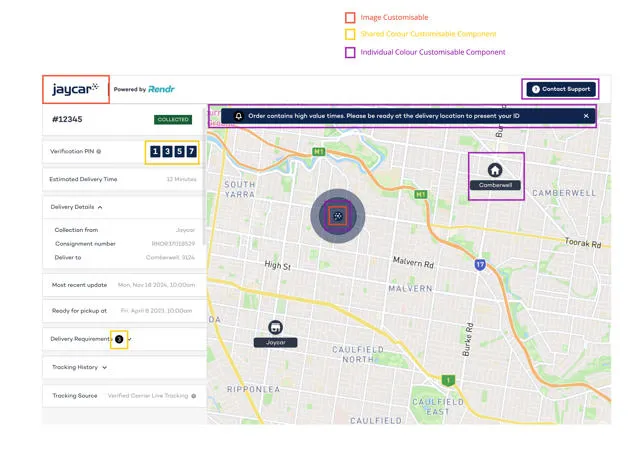Click the Collection from Jaycar value
Viewport: 640px width, 456px height.
185,230
